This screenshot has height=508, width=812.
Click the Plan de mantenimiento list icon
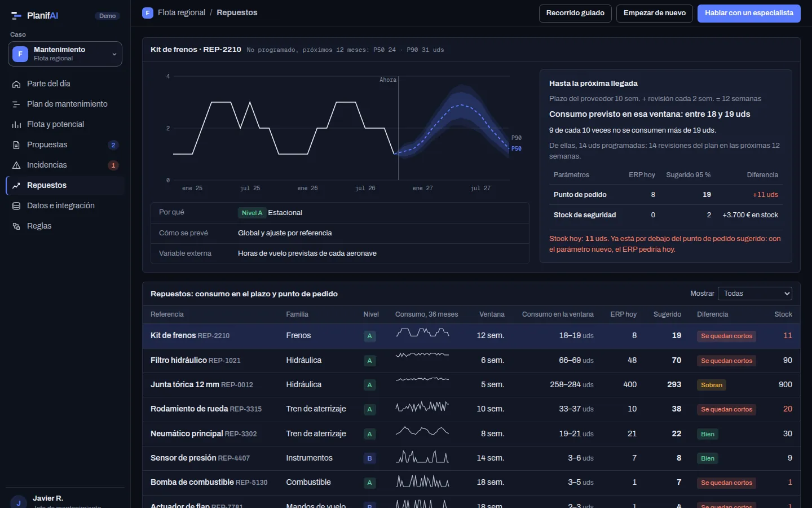pos(16,104)
